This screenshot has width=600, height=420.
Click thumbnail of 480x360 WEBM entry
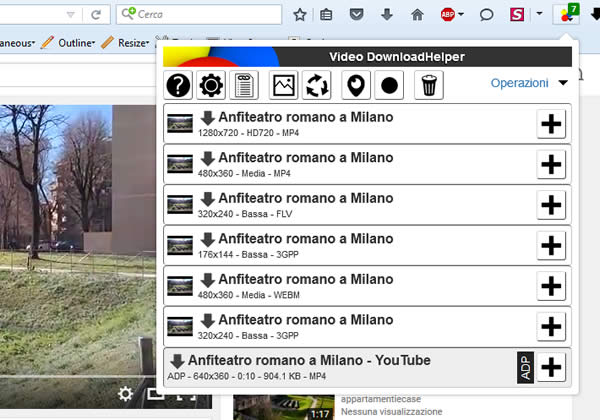coord(180,286)
